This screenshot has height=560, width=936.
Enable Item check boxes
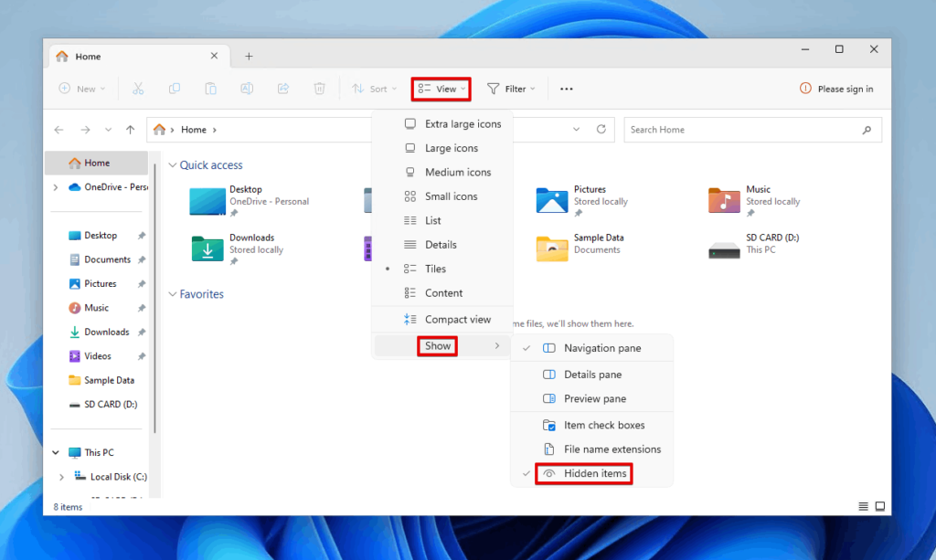604,425
